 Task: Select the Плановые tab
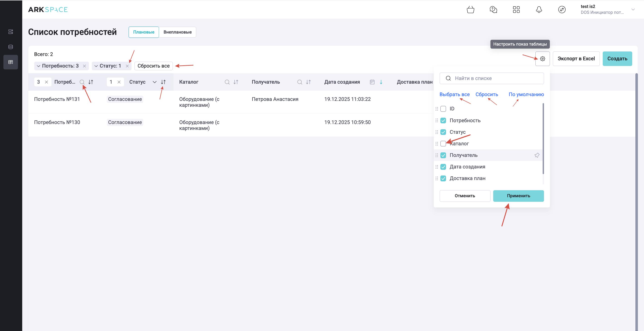[x=144, y=32]
